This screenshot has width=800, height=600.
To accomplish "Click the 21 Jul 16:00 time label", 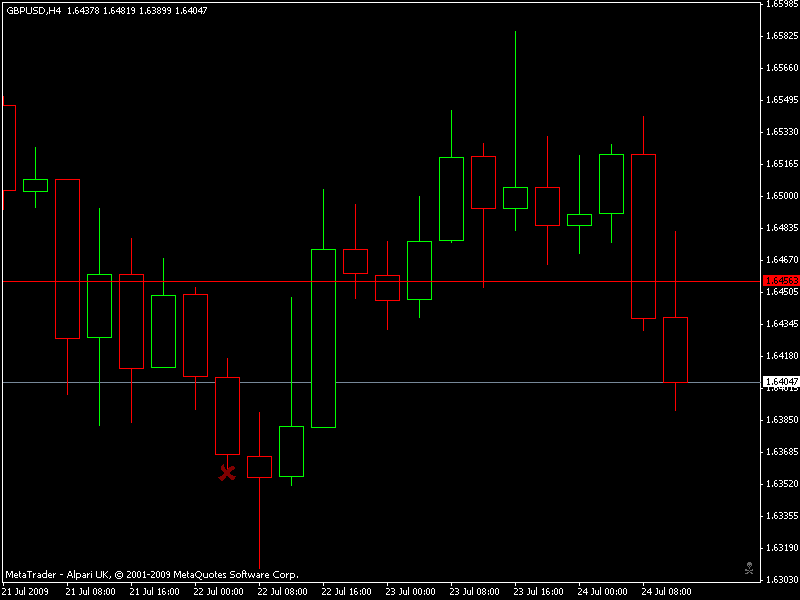I will coord(155,592).
